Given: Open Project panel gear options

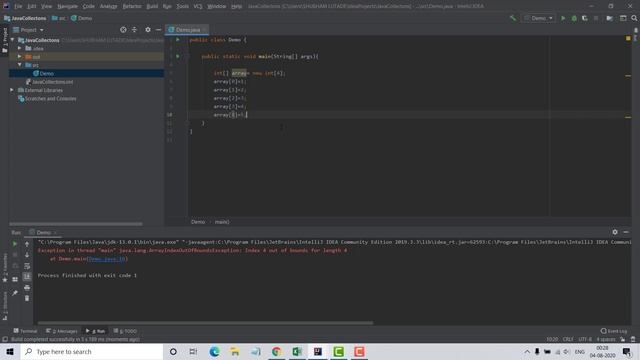Looking at the screenshot, I should tap(148, 30).
